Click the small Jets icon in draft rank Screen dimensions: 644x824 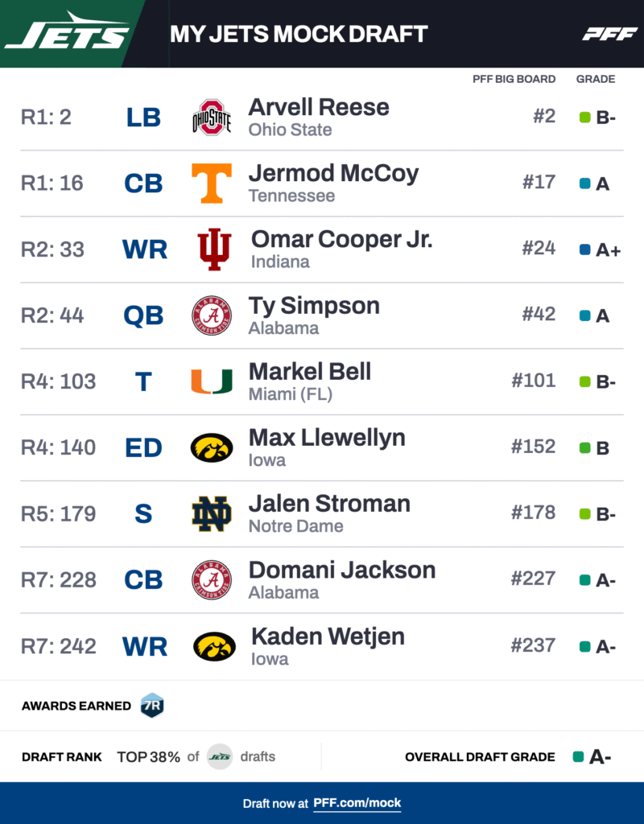pos(220,756)
